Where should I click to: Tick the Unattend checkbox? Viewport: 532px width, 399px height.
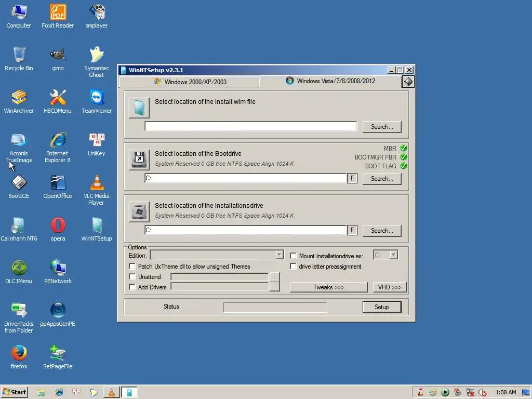pos(132,277)
